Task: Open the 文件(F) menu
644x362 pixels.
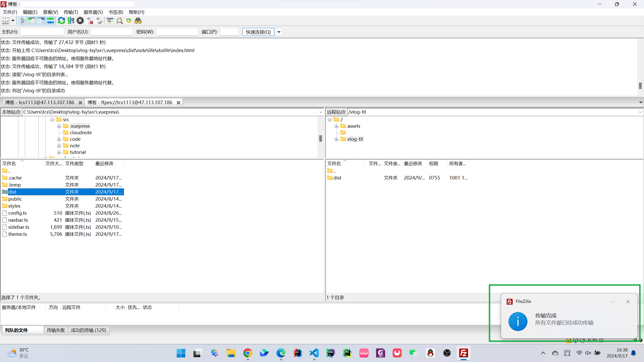Action: (x=10, y=12)
